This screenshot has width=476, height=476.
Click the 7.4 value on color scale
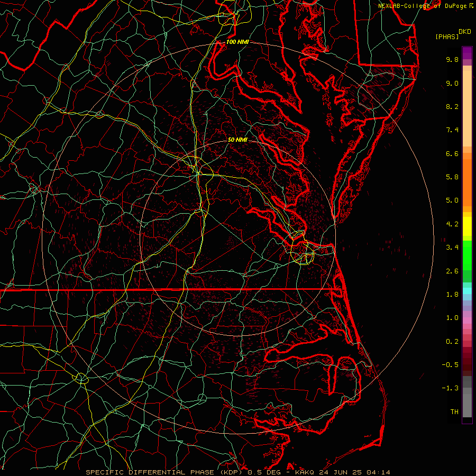pos(452,130)
